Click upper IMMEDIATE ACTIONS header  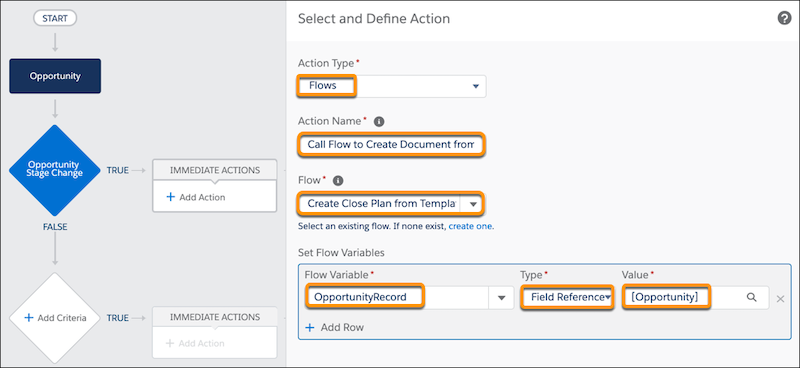click(x=215, y=170)
